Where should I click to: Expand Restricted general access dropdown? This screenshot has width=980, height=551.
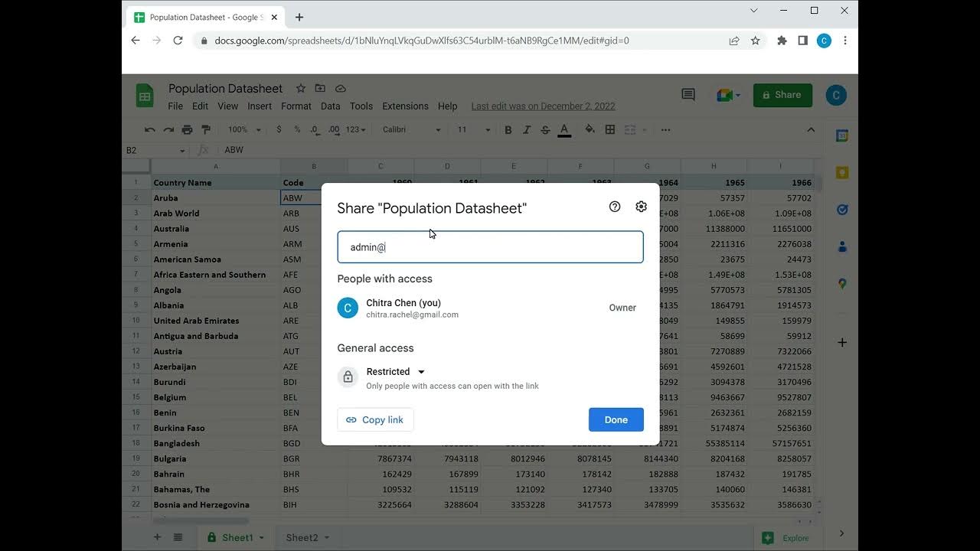point(396,372)
